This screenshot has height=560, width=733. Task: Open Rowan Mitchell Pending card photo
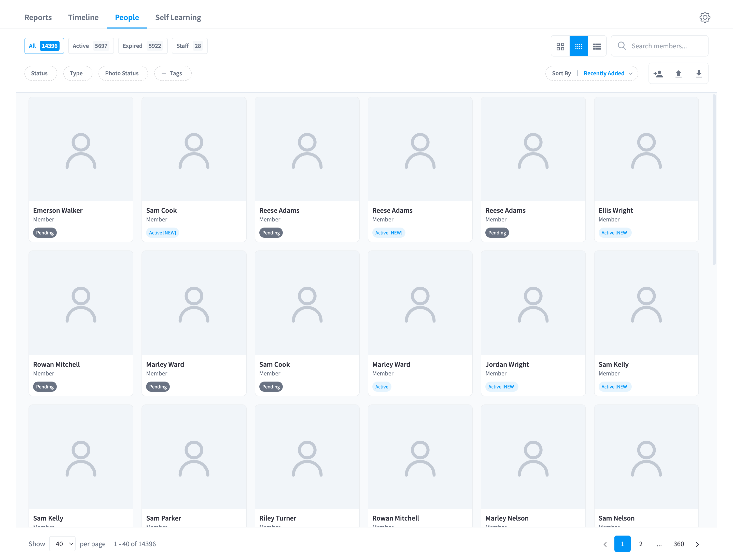coord(81,303)
